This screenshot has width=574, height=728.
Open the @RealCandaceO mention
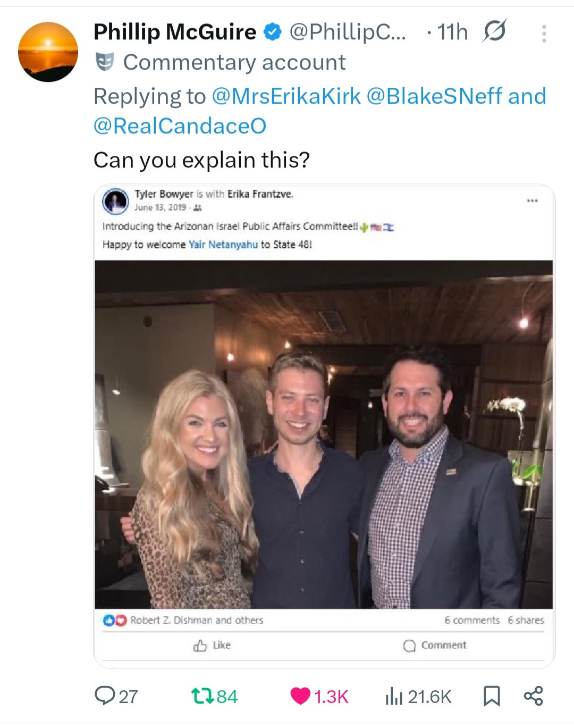[180, 126]
